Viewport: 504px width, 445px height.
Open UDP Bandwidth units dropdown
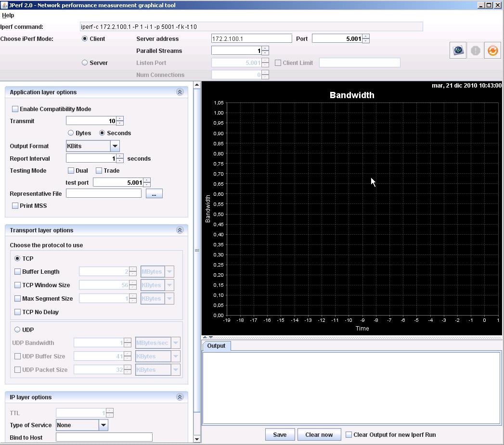176,343
